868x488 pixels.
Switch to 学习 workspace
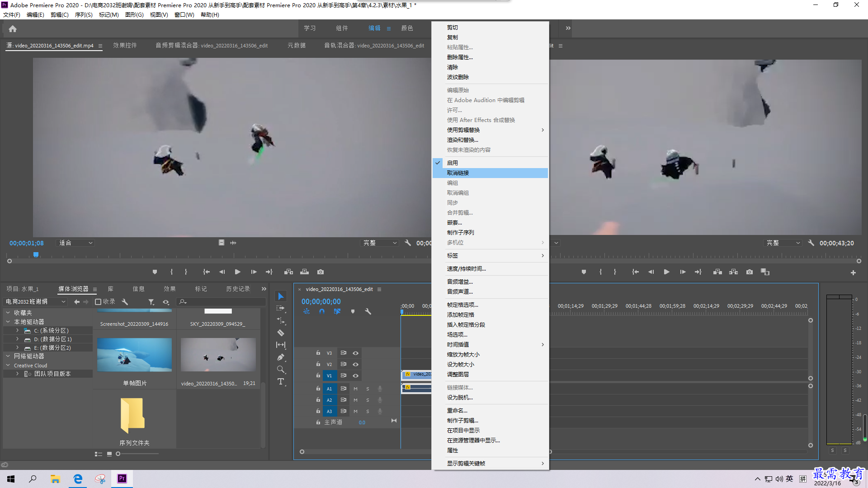[x=310, y=28]
